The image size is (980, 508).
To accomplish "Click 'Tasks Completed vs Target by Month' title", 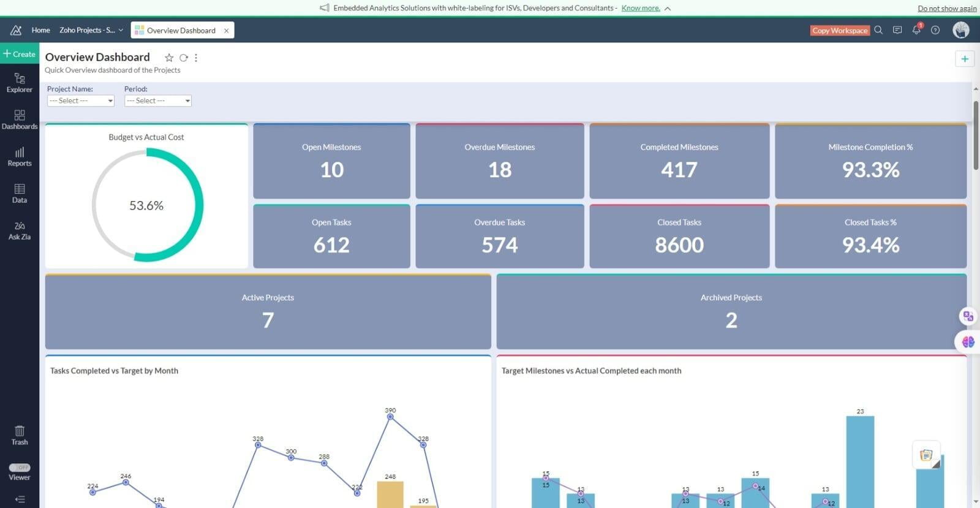I will (x=114, y=371).
